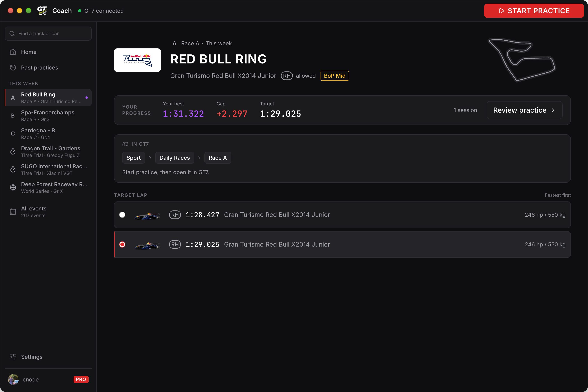This screenshot has height=392, width=588.
Task: Click the Race A breadcrumb chip
Action: pos(218,158)
